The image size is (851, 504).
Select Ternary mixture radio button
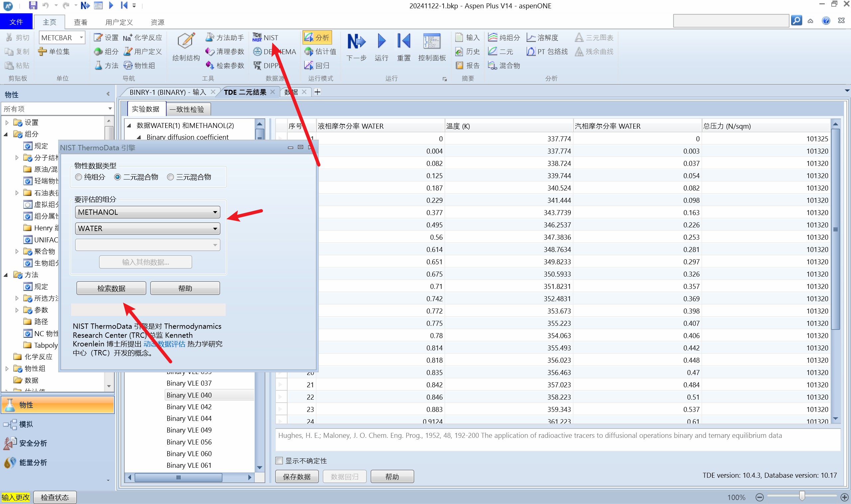click(171, 177)
